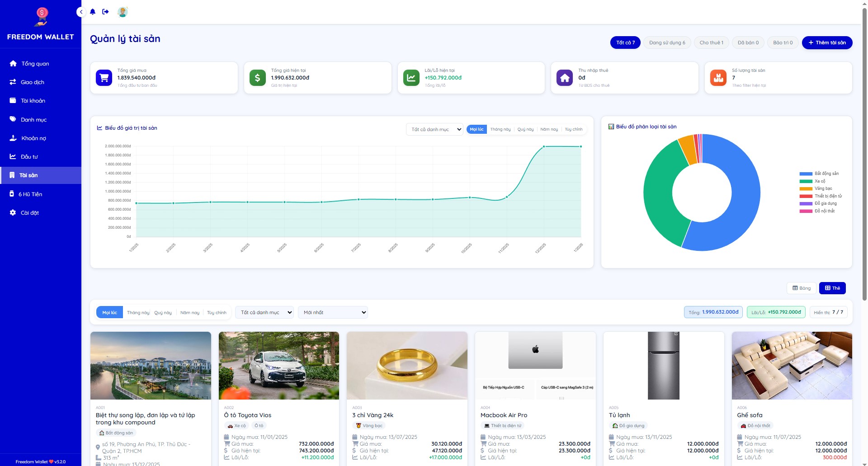Switch to Thẻ card view

pyautogui.click(x=832, y=288)
